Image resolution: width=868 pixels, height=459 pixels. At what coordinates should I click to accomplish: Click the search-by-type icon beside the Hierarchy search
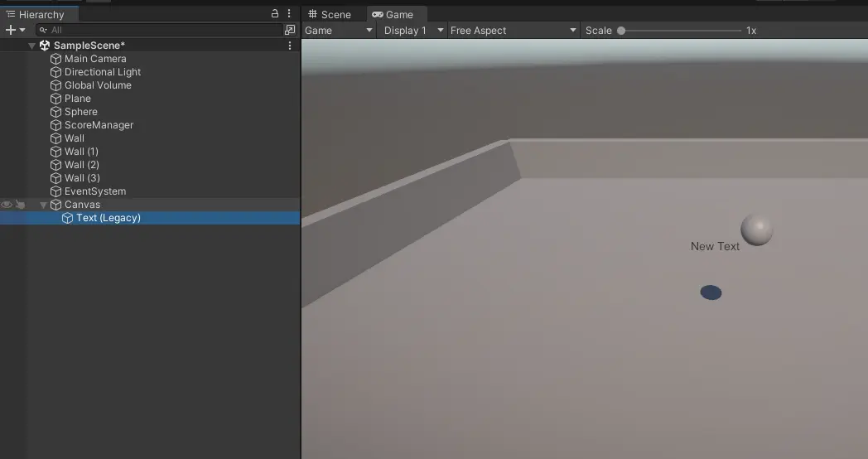pos(289,30)
